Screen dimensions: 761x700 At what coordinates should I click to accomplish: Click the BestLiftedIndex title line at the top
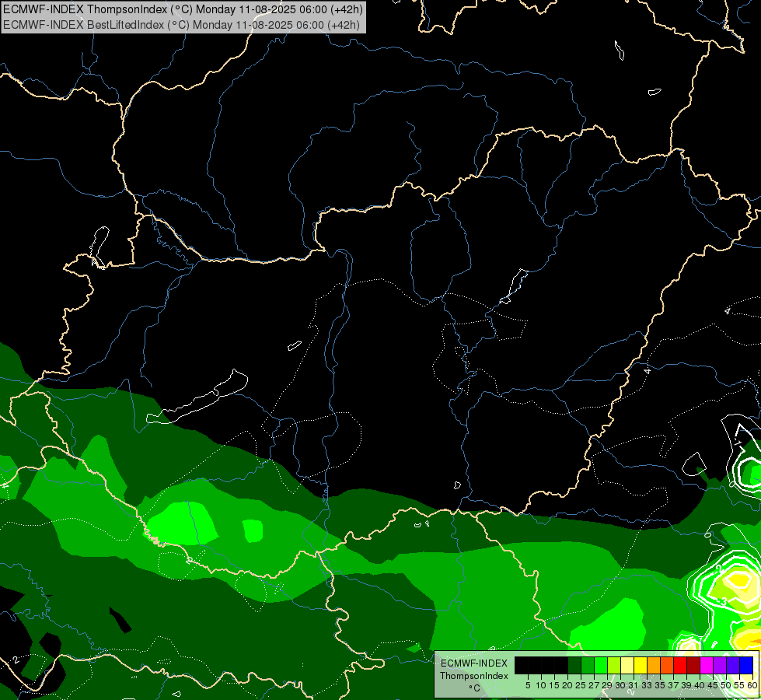point(182,24)
